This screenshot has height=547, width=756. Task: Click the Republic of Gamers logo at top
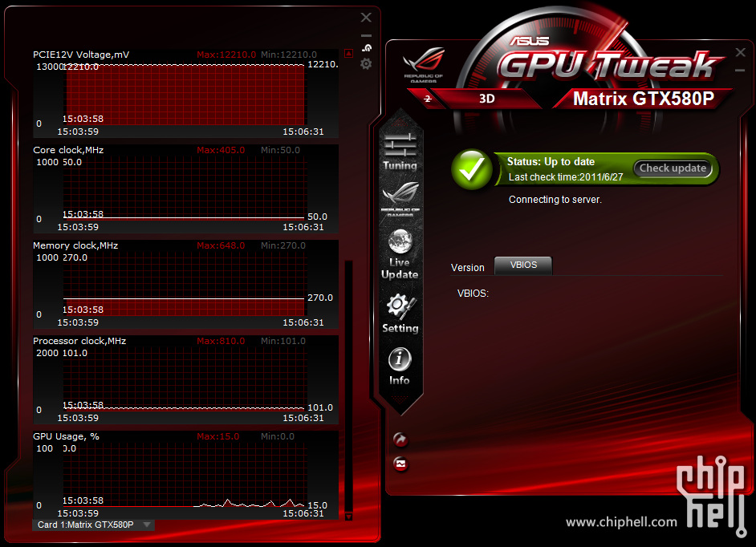click(424, 65)
